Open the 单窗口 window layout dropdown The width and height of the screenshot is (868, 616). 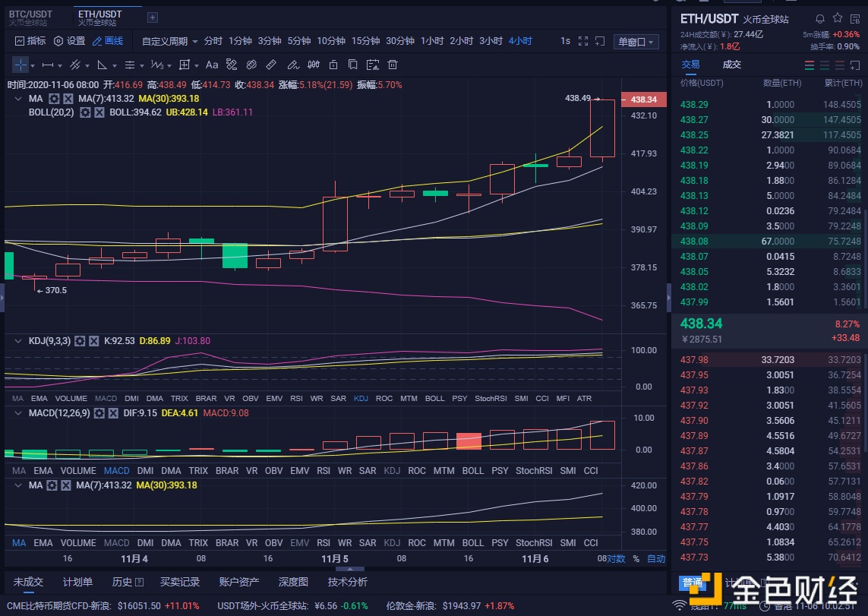click(636, 42)
